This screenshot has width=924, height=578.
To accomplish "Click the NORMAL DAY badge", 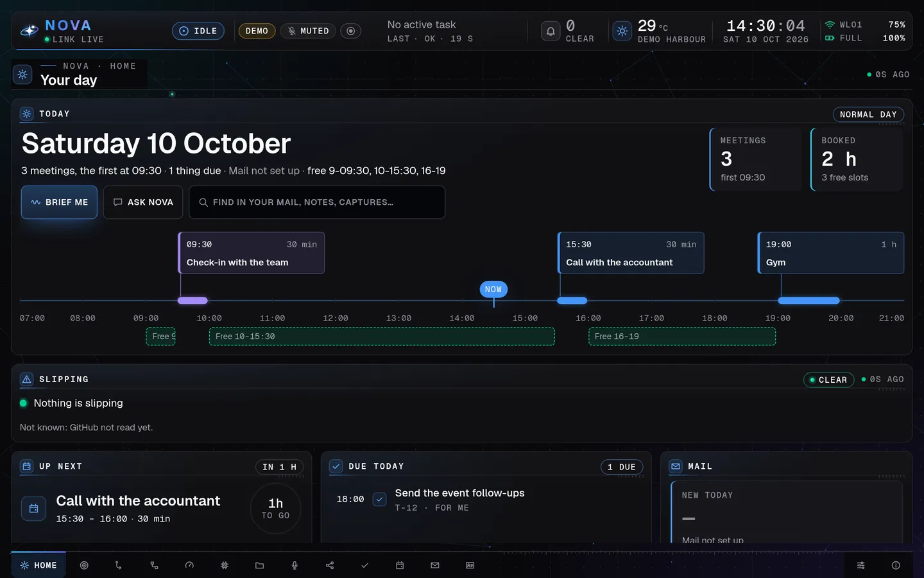I will (868, 114).
